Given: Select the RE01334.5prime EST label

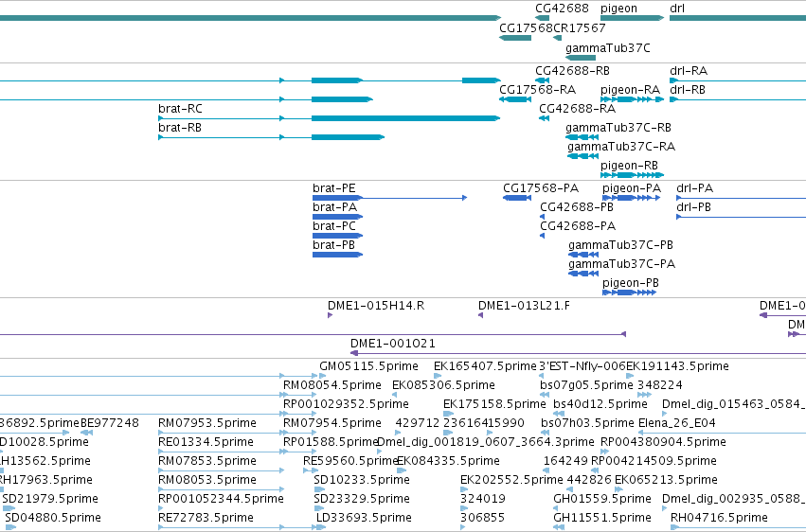Looking at the screenshot, I should point(206,443).
